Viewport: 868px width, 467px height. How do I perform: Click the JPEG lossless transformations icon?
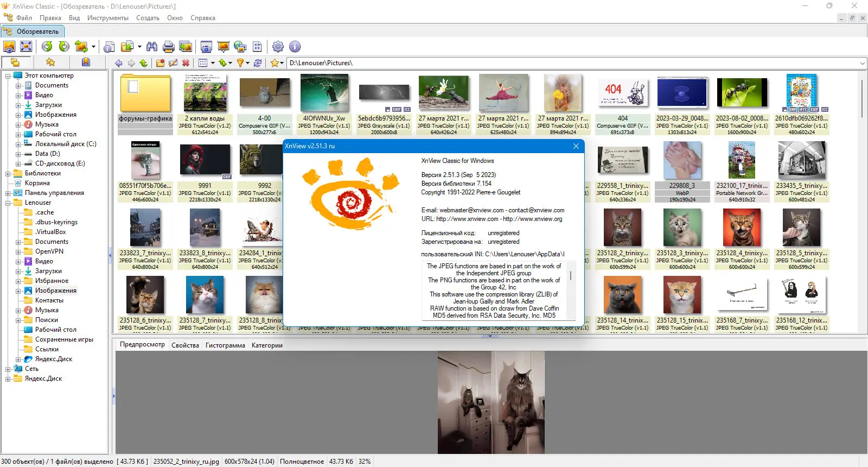click(81, 47)
